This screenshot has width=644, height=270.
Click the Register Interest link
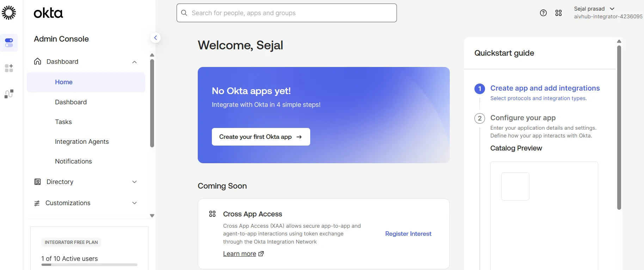408,234
